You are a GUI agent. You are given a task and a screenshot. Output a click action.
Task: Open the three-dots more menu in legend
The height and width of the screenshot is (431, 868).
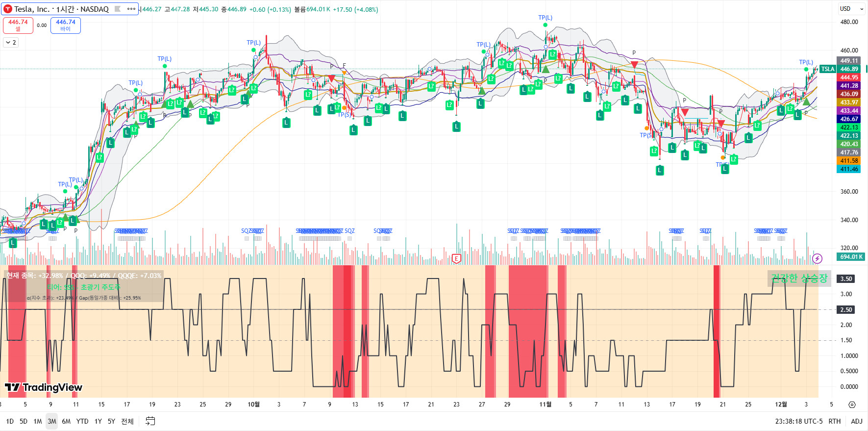point(131,9)
